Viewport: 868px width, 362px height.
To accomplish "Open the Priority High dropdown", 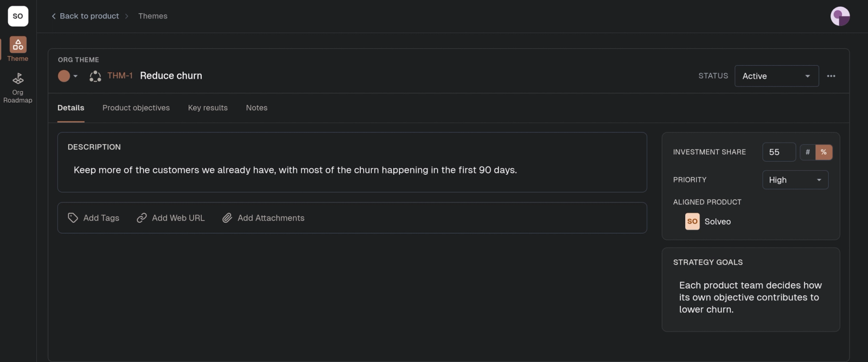I will pos(795,180).
